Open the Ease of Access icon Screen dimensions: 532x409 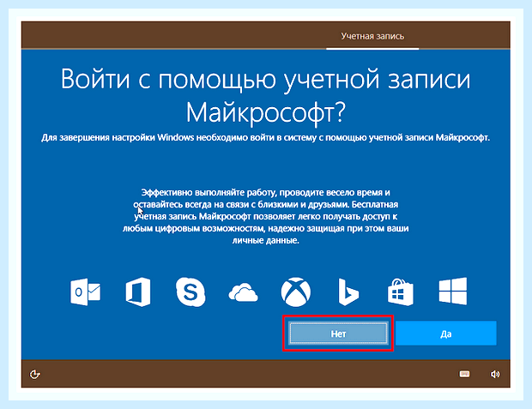(x=35, y=374)
